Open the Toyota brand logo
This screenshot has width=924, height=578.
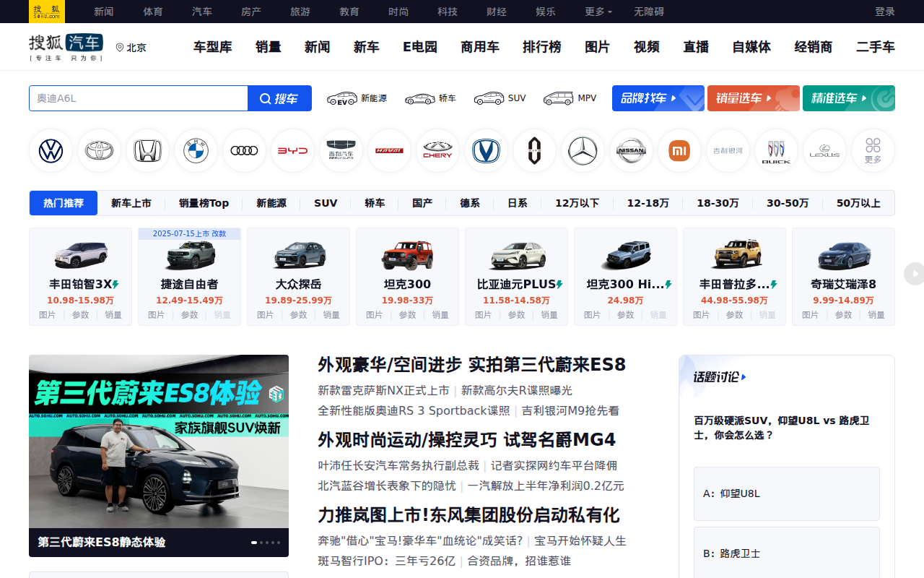point(100,151)
